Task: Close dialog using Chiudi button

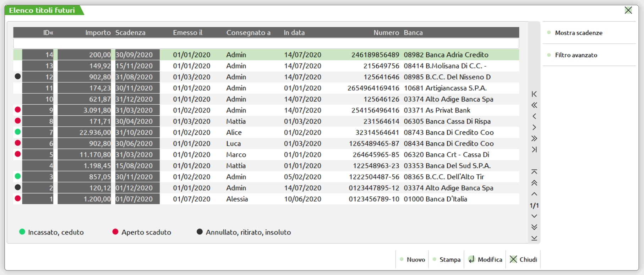Action: point(523,259)
